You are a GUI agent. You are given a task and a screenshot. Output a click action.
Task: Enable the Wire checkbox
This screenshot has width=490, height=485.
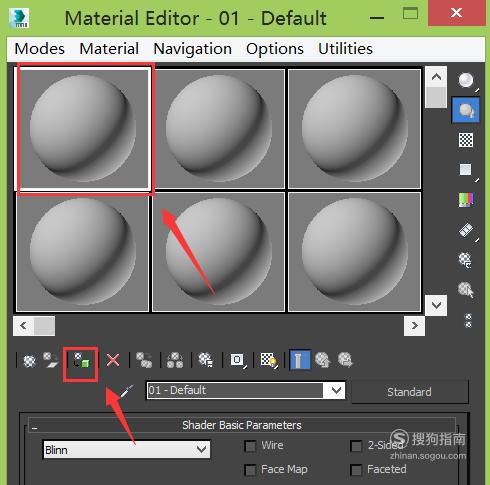click(x=250, y=446)
